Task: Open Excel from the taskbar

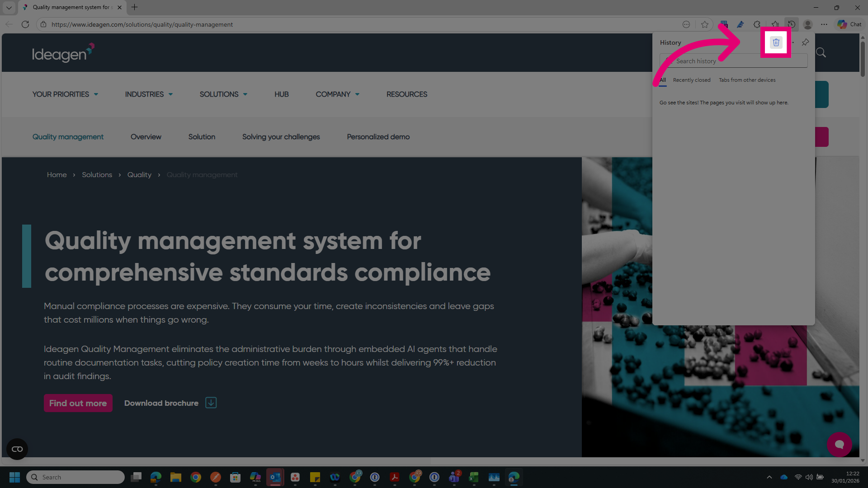Action: [474, 477]
